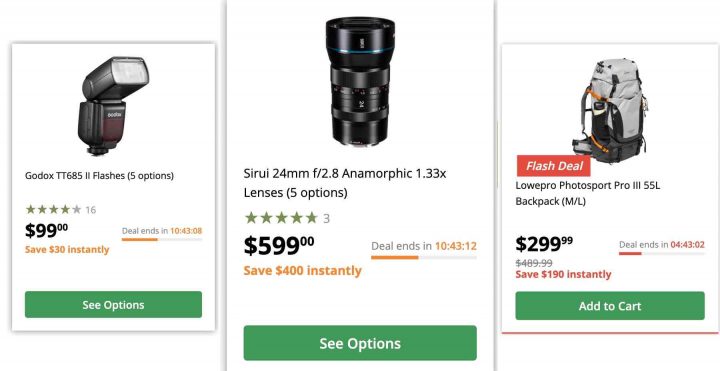Add the Lowepro backpack to cart
The height and width of the screenshot is (371, 720).
coord(610,306)
